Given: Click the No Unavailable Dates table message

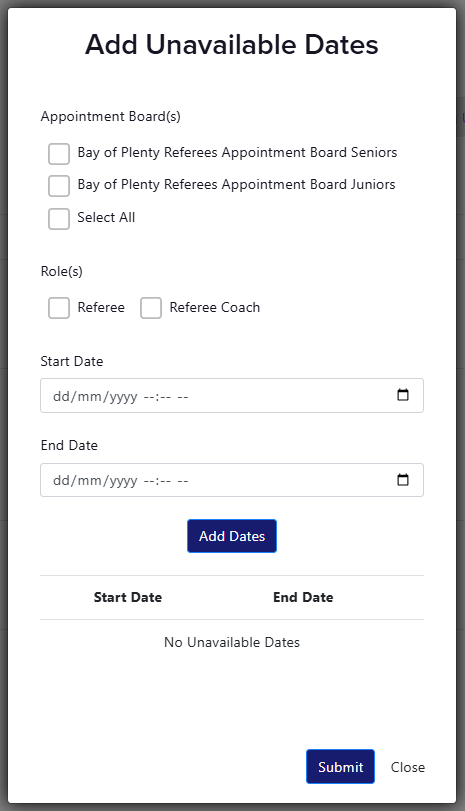Looking at the screenshot, I should click(x=232, y=642).
